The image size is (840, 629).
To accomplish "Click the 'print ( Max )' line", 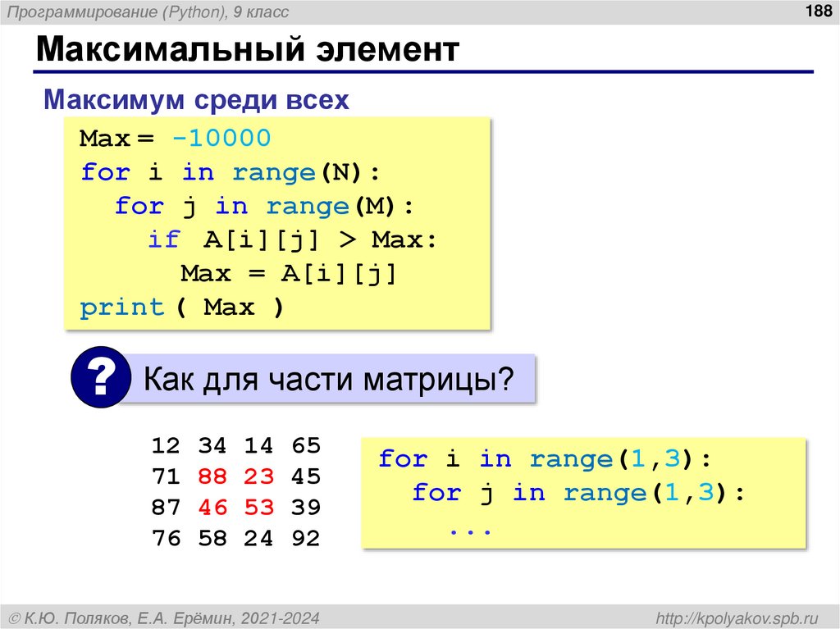I will pos(183,307).
